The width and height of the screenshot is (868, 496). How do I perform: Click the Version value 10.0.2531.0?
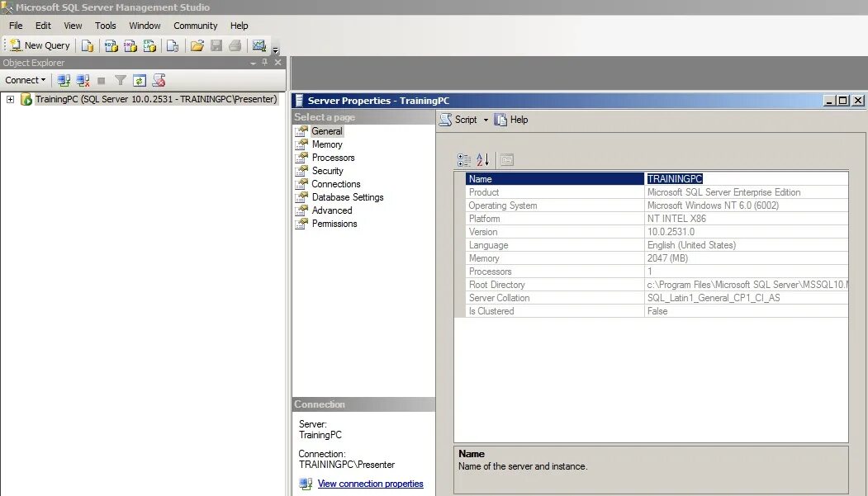pyautogui.click(x=671, y=232)
